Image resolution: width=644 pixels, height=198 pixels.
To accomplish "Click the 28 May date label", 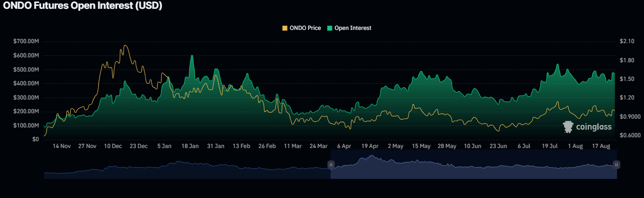I will point(447,146).
